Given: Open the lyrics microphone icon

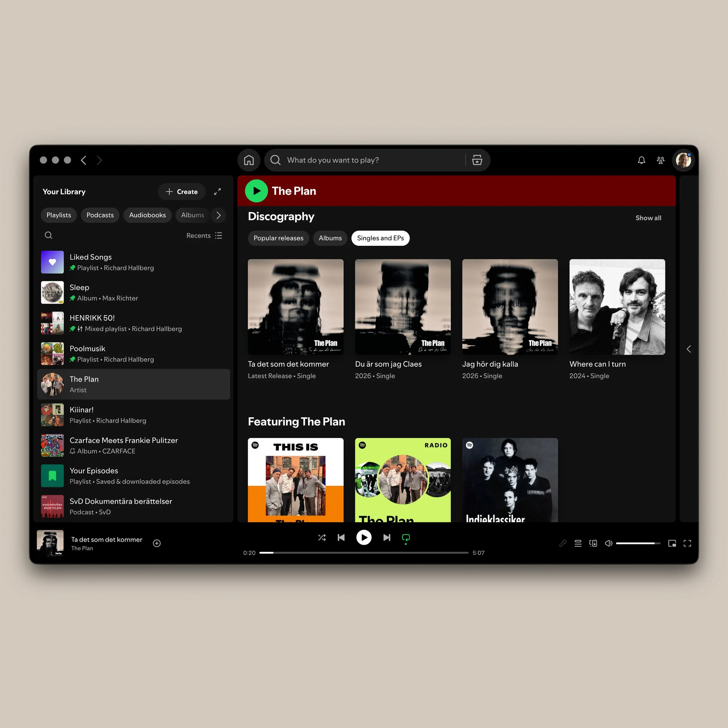Looking at the screenshot, I should [563, 543].
